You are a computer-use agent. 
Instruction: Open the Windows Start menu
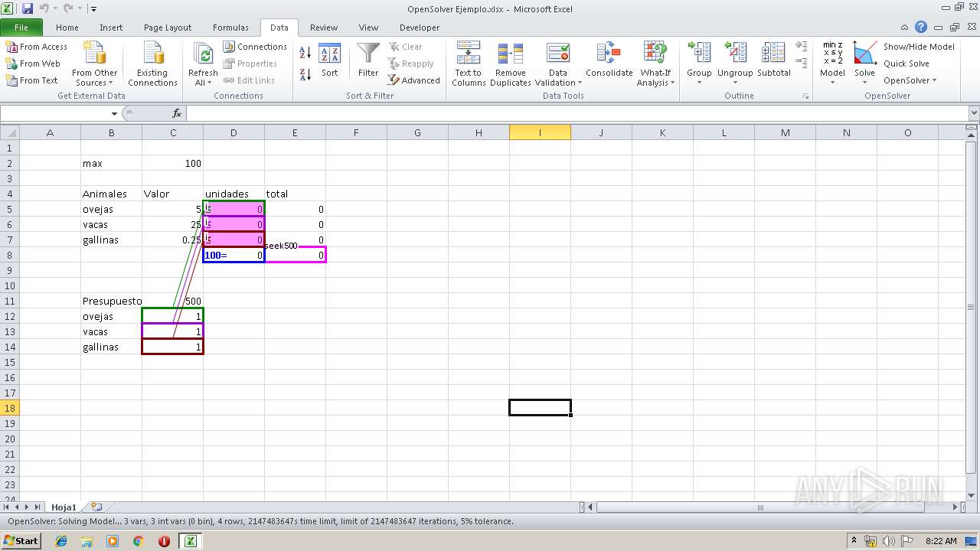pos(21,540)
